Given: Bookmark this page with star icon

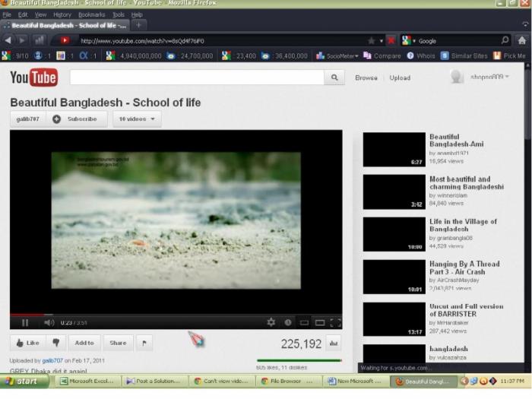Looking at the screenshot, I should click(x=371, y=40).
